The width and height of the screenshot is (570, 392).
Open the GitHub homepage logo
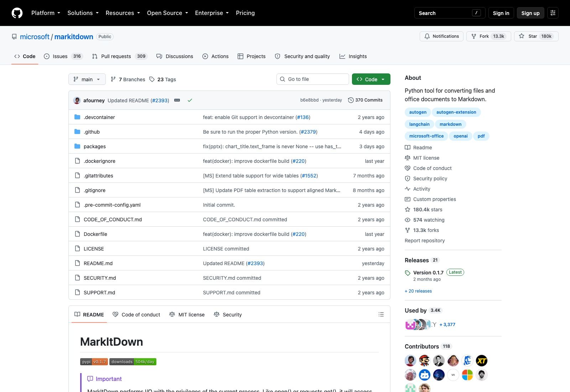[17, 13]
